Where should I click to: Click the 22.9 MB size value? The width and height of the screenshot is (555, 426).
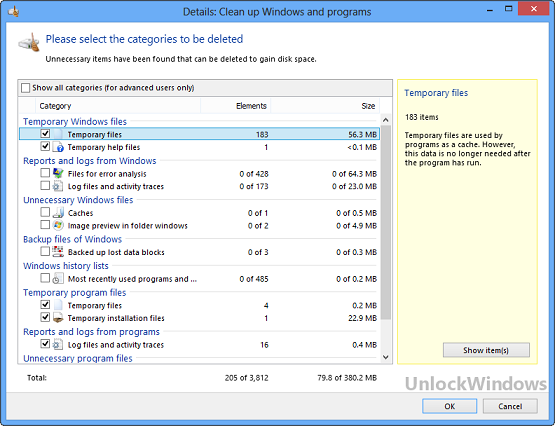pyautogui.click(x=362, y=318)
